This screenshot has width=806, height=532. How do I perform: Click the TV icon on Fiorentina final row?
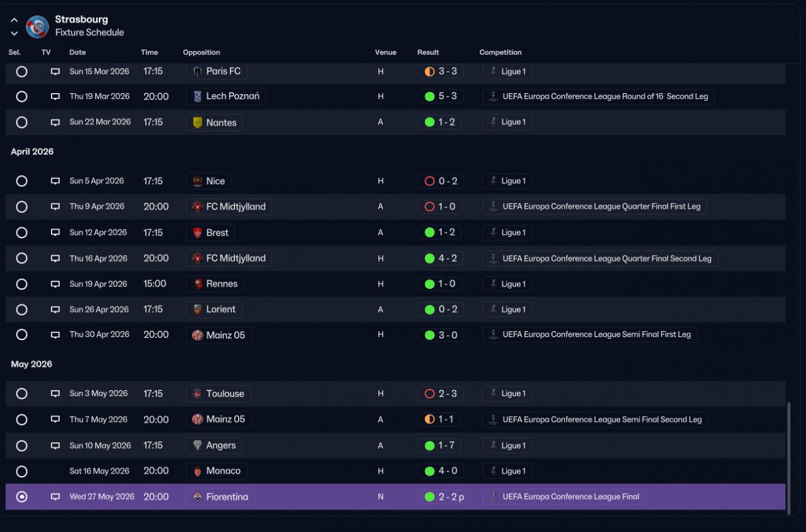tap(55, 497)
